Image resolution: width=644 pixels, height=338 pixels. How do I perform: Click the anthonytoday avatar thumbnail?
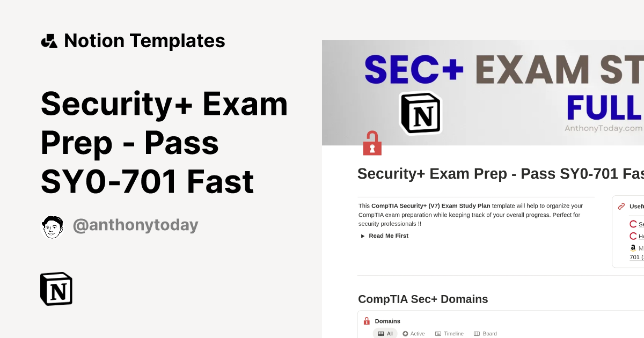[53, 226]
